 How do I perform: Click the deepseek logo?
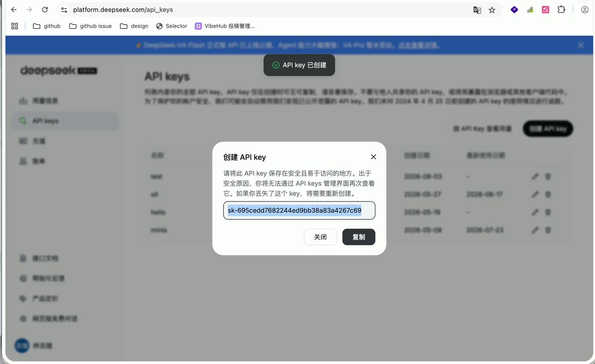pyautogui.click(x=59, y=70)
